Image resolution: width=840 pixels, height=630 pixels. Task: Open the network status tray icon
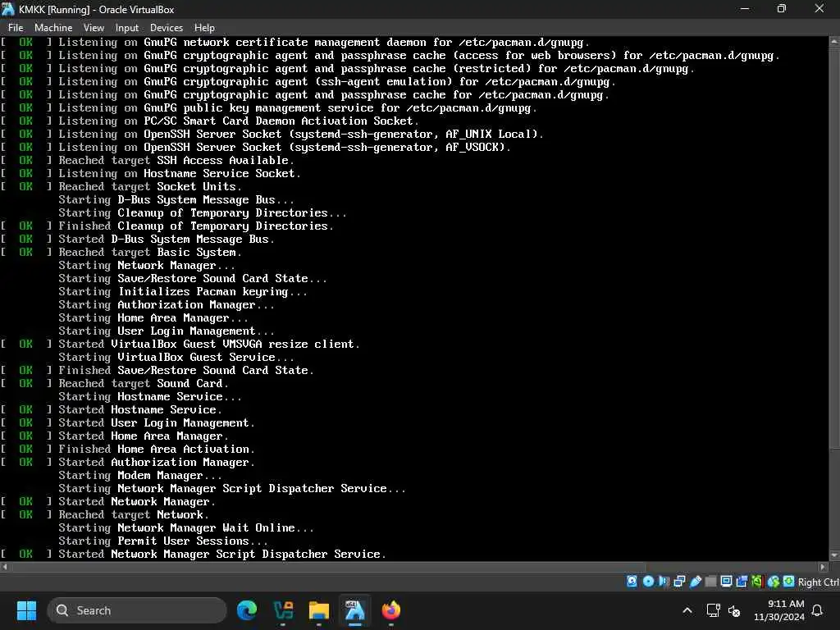(x=713, y=610)
